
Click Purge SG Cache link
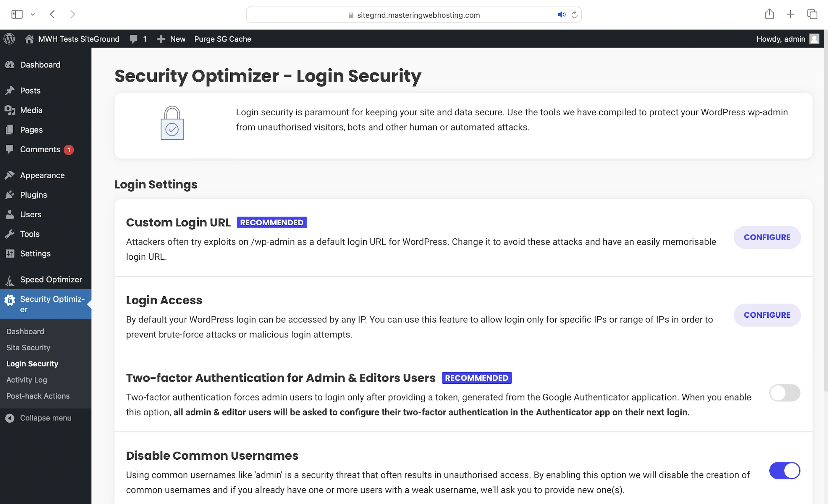[222, 39]
